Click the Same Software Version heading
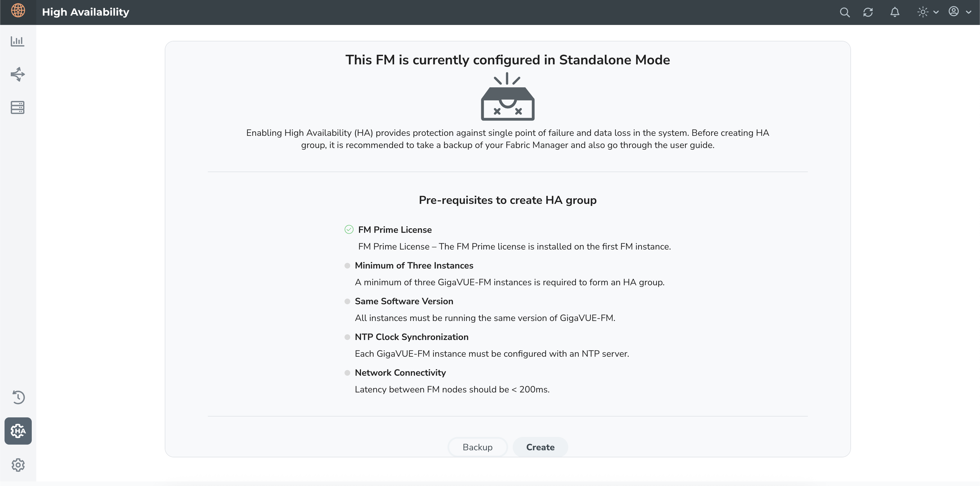This screenshot has width=980, height=486. click(x=404, y=301)
